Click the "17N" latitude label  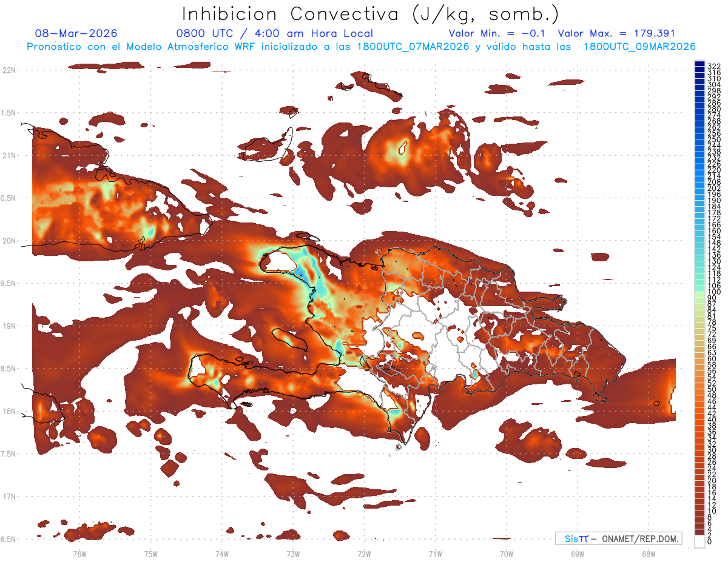[8, 497]
